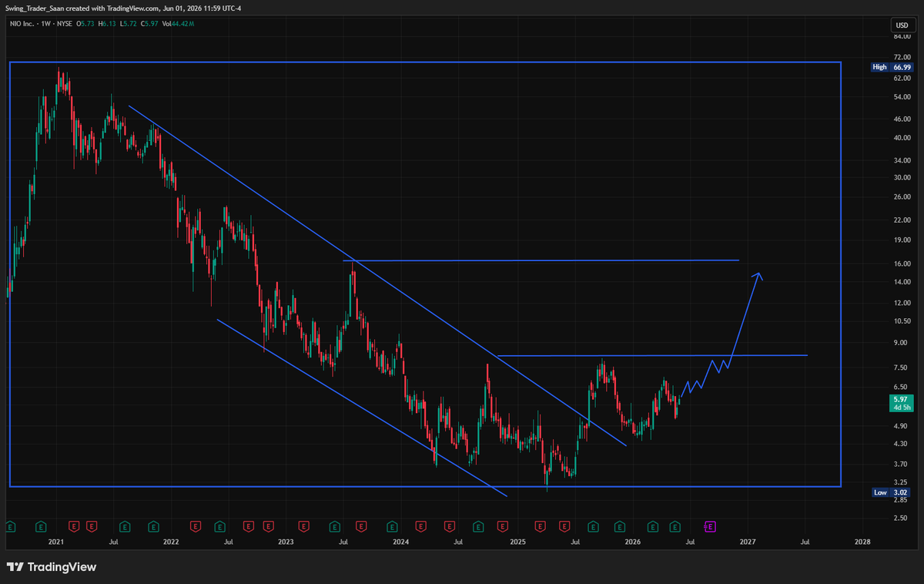Click the 2025 label on time axis
This screenshot has height=584, width=924.
[x=517, y=542]
